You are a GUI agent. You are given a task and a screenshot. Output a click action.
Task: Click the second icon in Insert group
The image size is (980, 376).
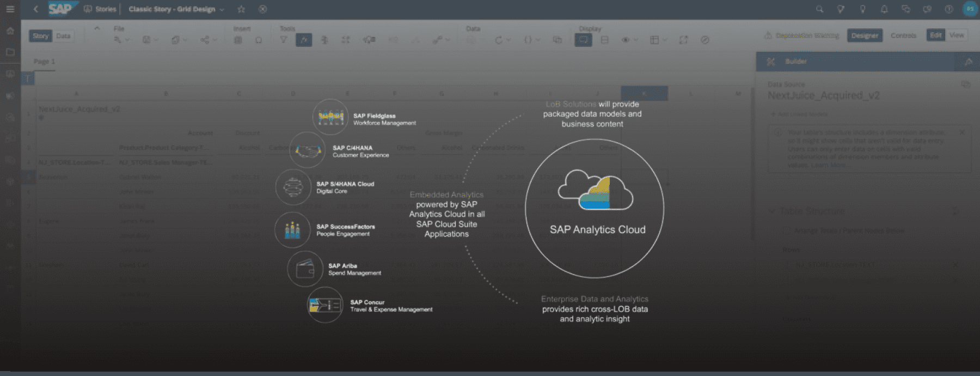(259, 40)
